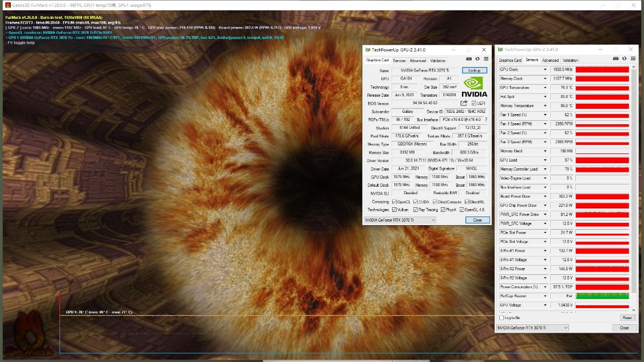Click the BIOS Version value field
The image size is (644, 362).
[425, 103]
